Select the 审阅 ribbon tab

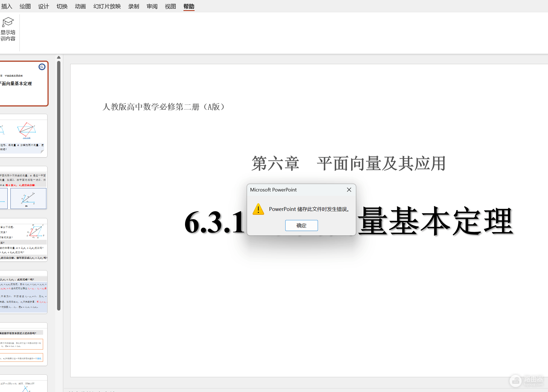click(x=152, y=6)
